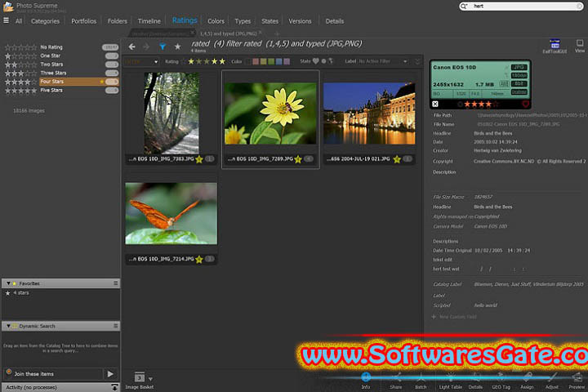
Task: Add a new tab with plus
Action: [277, 33]
